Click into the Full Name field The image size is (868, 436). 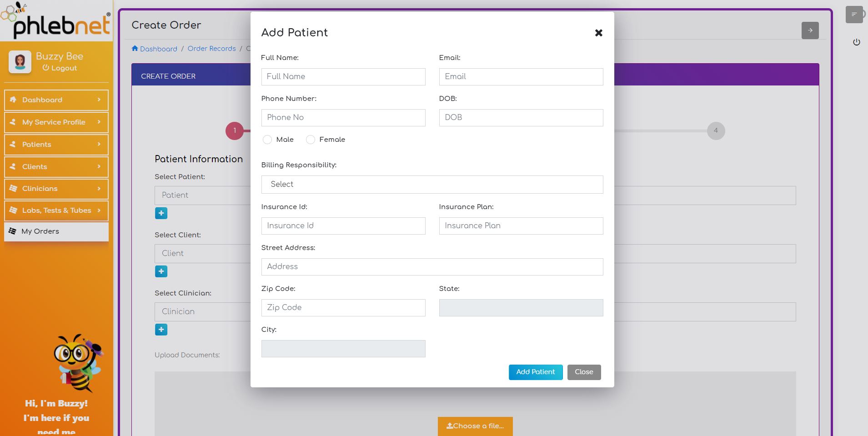pyautogui.click(x=343, y=77)
